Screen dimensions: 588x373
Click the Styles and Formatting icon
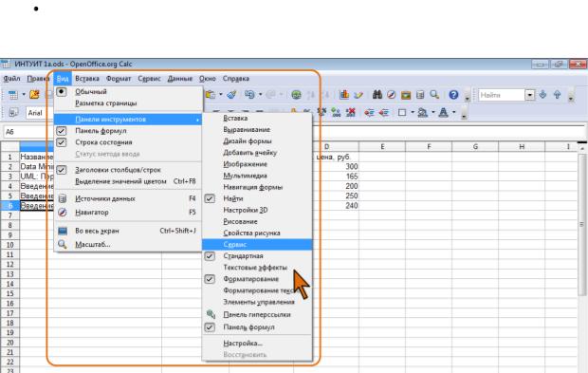[x=13, y=112]
